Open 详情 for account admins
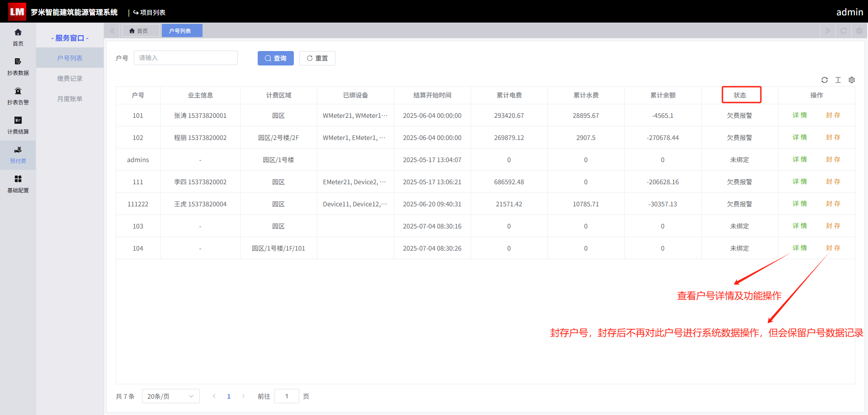868x415 pixels. point(800,159)
